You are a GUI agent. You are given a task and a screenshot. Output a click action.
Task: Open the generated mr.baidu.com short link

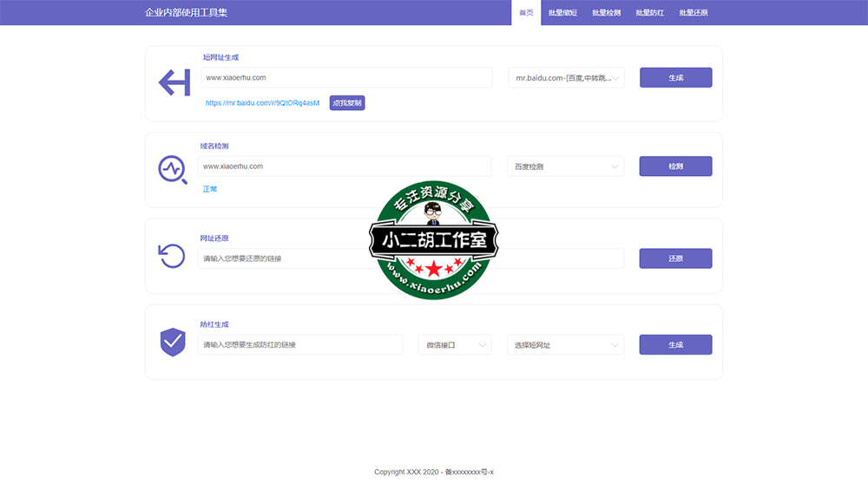point(262,103)
